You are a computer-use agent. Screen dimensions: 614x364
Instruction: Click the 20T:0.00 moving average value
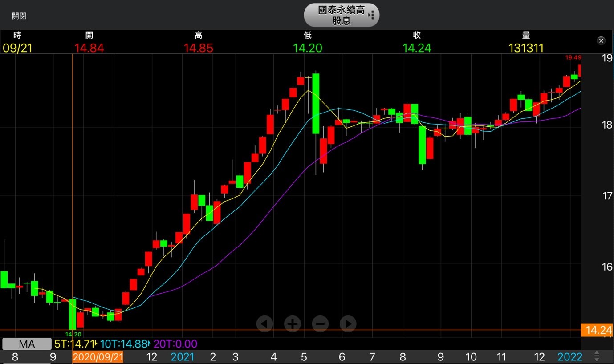[175, 344]
